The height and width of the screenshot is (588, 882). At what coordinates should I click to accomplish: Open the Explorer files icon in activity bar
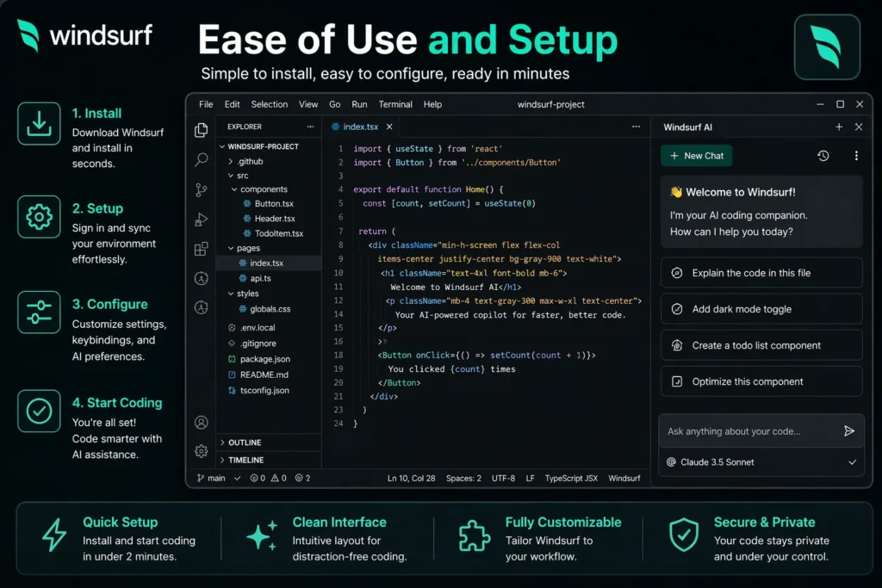[201, 130]
